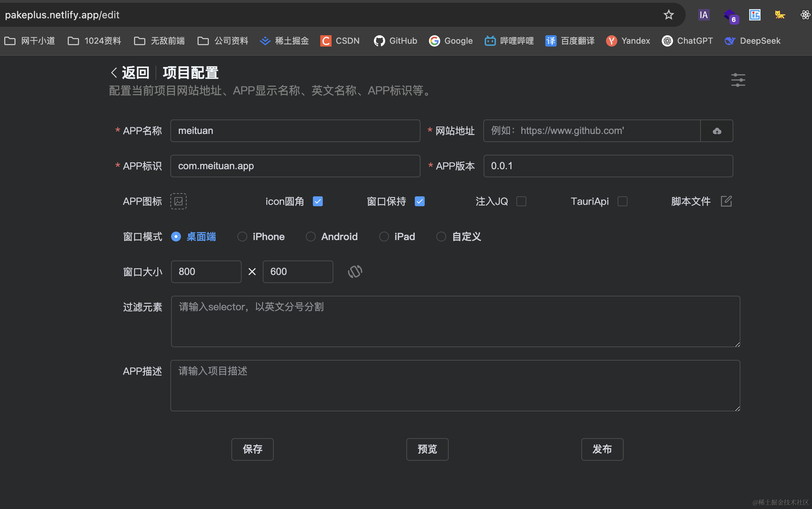Select the 自定义 window mode radio
Screen dimensions: 812x509
(x=441, y=237)
